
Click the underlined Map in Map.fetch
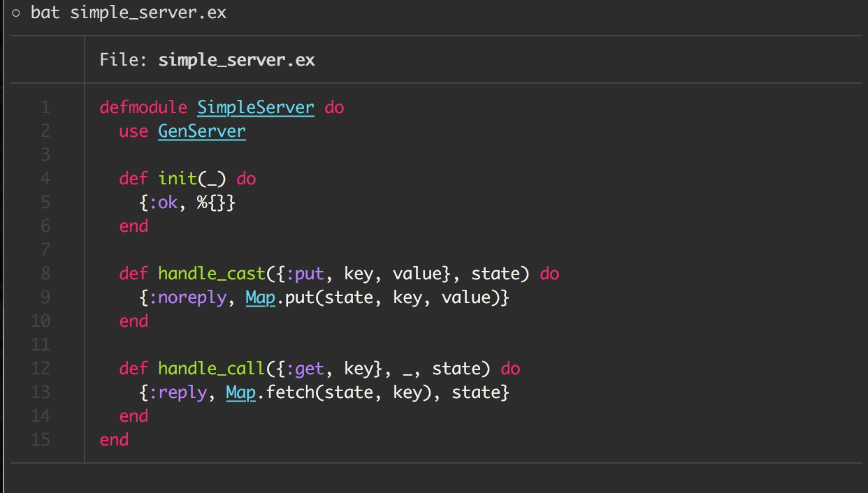(x=240, y=392)
